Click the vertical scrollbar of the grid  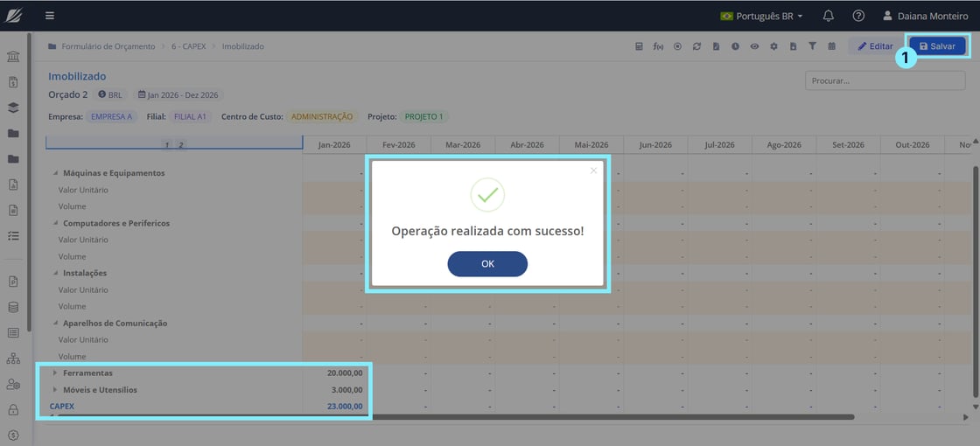coord(976,281)
